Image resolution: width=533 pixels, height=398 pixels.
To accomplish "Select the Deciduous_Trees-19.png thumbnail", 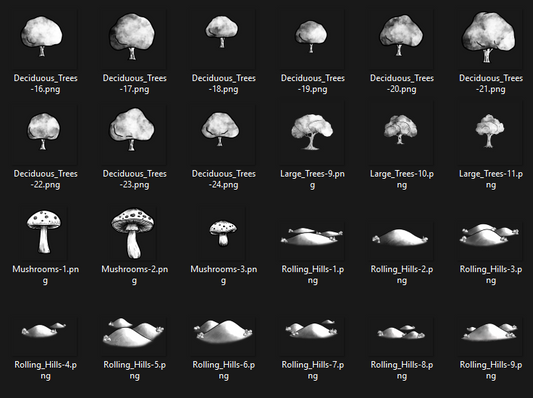I will click(x=312, y=39).
